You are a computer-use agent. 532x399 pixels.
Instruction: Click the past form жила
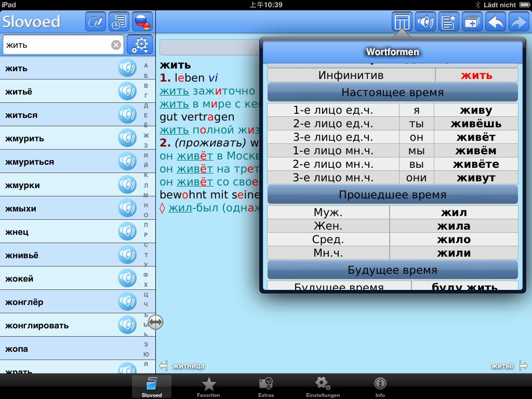(454, 226)
